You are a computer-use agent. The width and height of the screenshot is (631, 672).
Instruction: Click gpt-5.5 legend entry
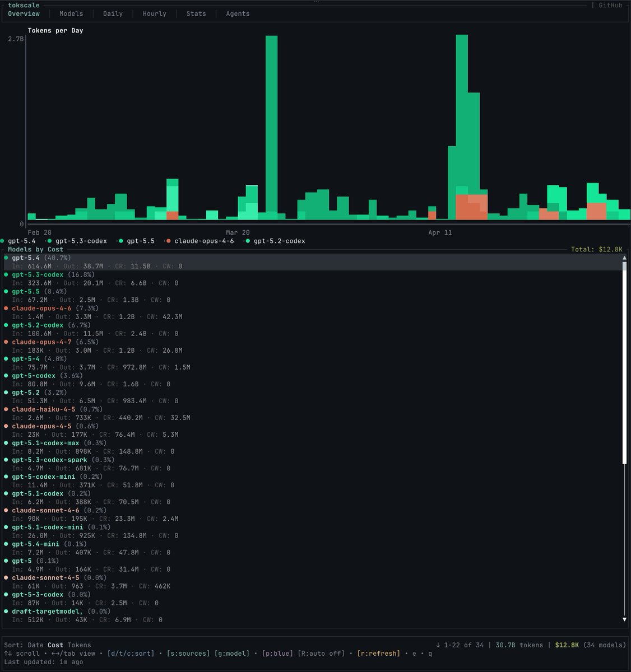pos(137,241)
